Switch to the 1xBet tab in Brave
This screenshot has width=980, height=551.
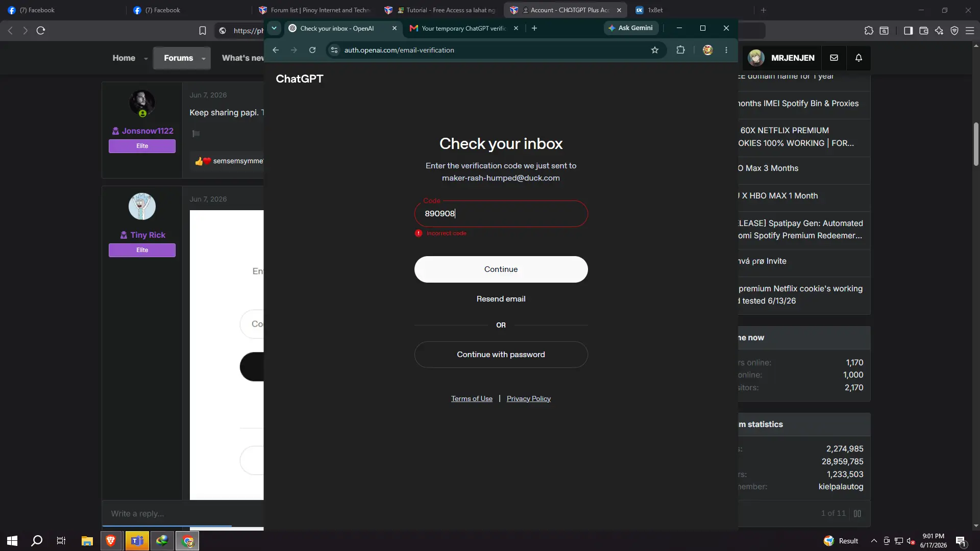click(x=655, y=10)
